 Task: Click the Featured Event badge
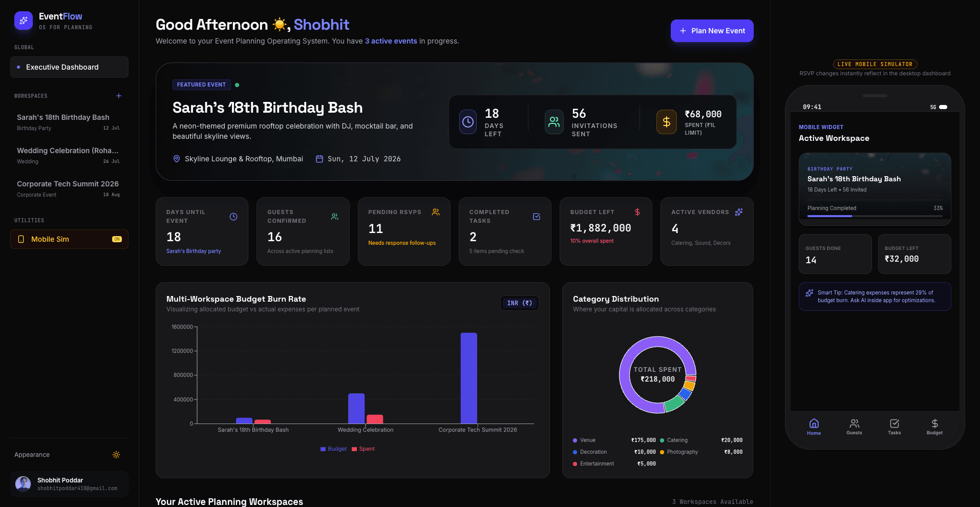(202, 84)
